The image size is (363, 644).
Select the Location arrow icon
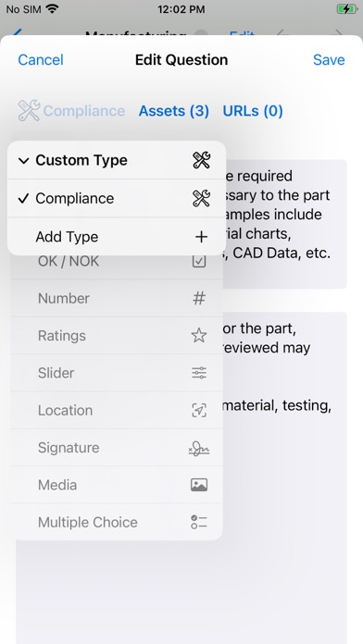199,410
